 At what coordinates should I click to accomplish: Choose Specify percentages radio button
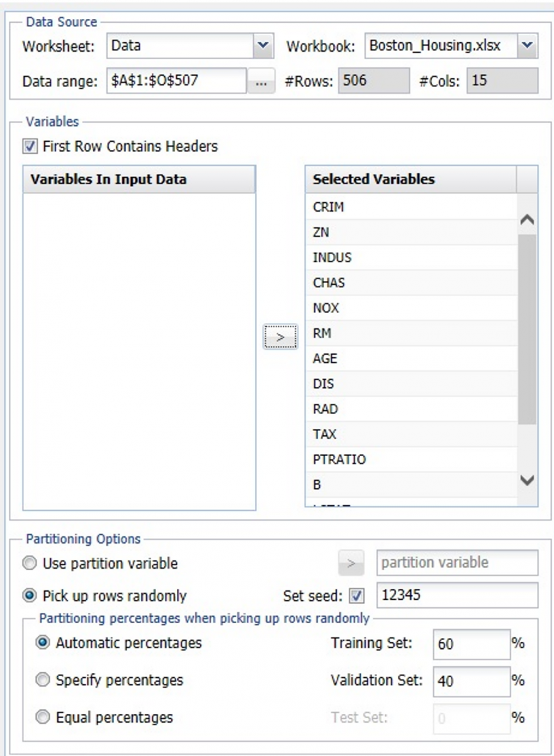pos(43,680)
